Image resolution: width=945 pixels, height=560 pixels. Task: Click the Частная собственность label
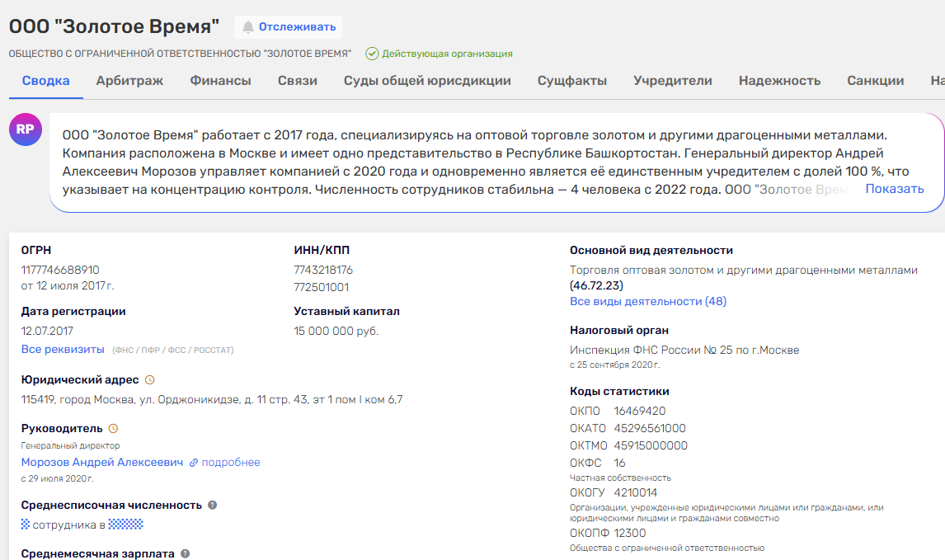620,478
